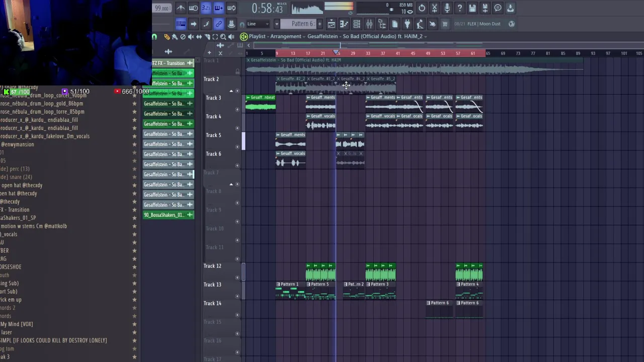Click the microphone recording icon
Image resolution: width=644 pixels, height=362 pixels.
pos(447,8)
